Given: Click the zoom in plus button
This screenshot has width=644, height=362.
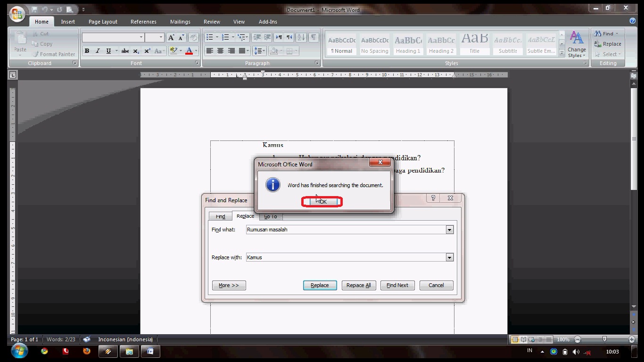Looking at the screenshot, I should 632,339.
